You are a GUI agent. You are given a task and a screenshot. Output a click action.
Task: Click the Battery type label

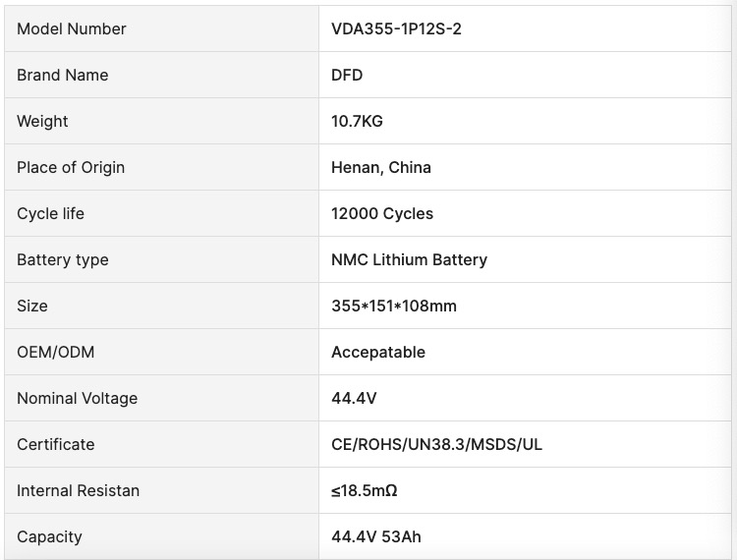click(63, 259)
